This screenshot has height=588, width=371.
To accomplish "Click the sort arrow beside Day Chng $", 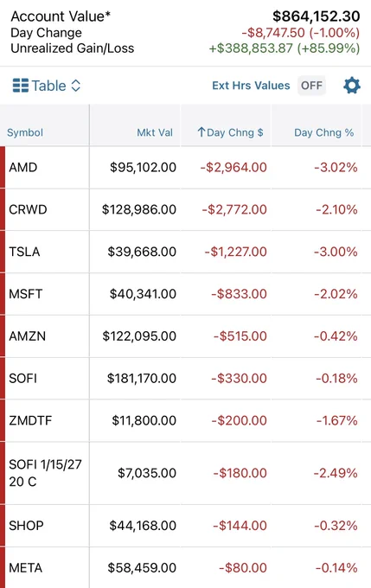I will pyautogui.click(x=201, y=132).
